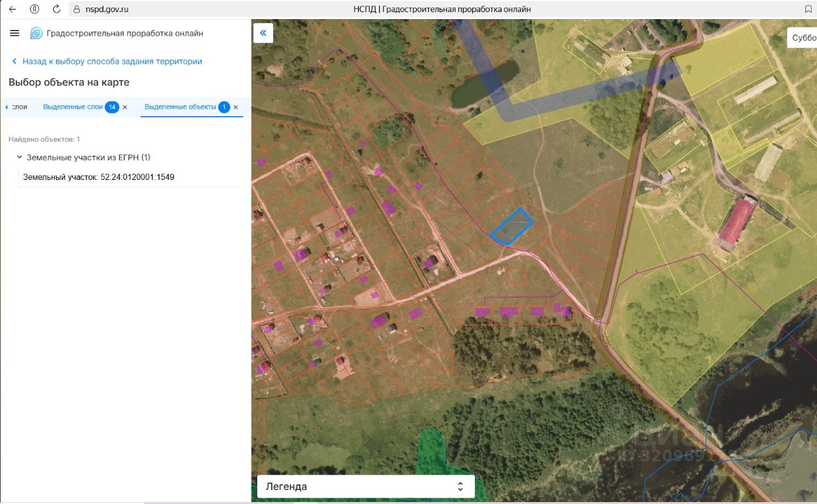Bookmark this page with the bookmark icon
The image size is (817, 504).
pos(808,9)
